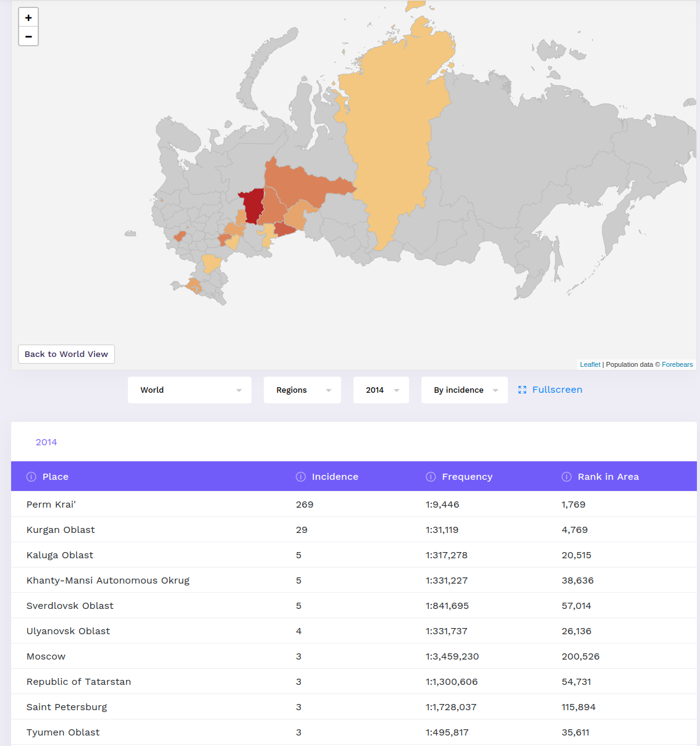Open the By incidence dropdown
The height and width of the screenshot is (746, 700).
[x=464, y=390]
